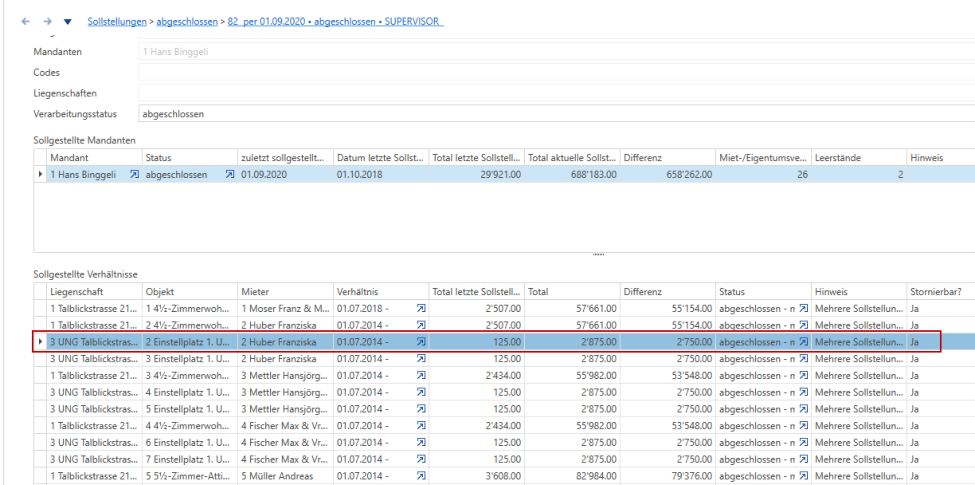The height and width of the screenshot is (485, 975).
Task: Click the Mandanten field with Hans Binggeli
Action: pos(557,52)
